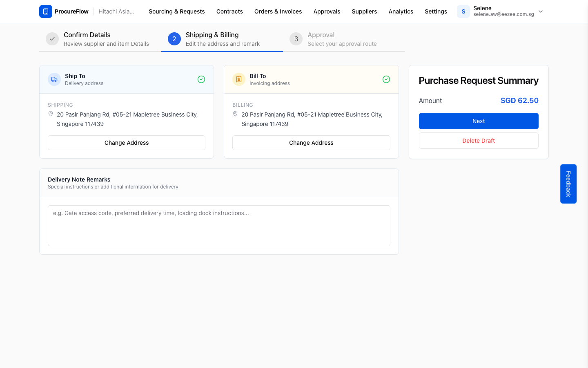This screenshot has height=368, width=588.
Task: Change the Ship To address
Action: click(127, 143)
